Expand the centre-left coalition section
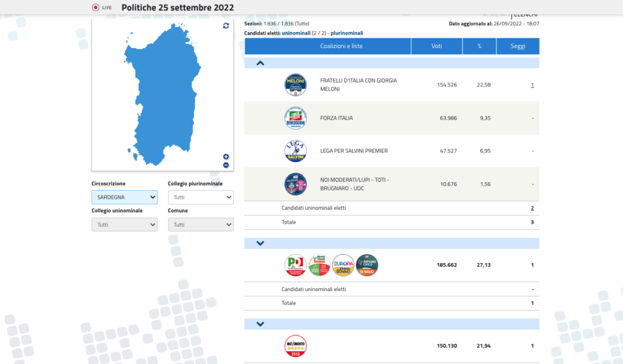The height and width of the screenshot is (364, 623). pyautogui.click(x=260, y=243)
